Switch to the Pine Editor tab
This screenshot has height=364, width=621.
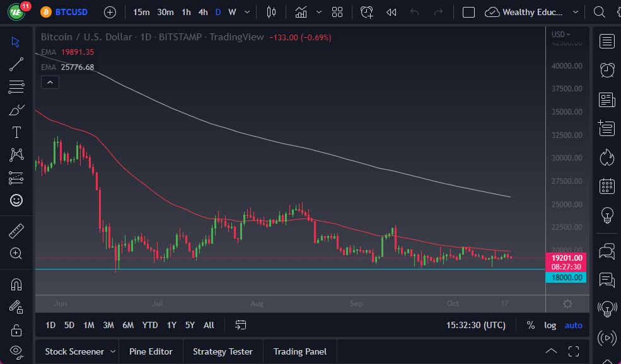tap(151, 351)
